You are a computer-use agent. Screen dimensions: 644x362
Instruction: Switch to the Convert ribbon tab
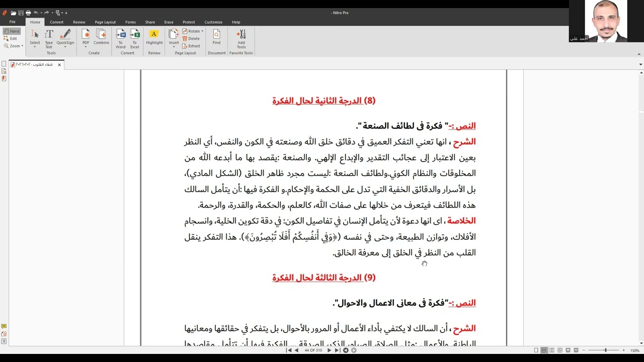[56, 22]
